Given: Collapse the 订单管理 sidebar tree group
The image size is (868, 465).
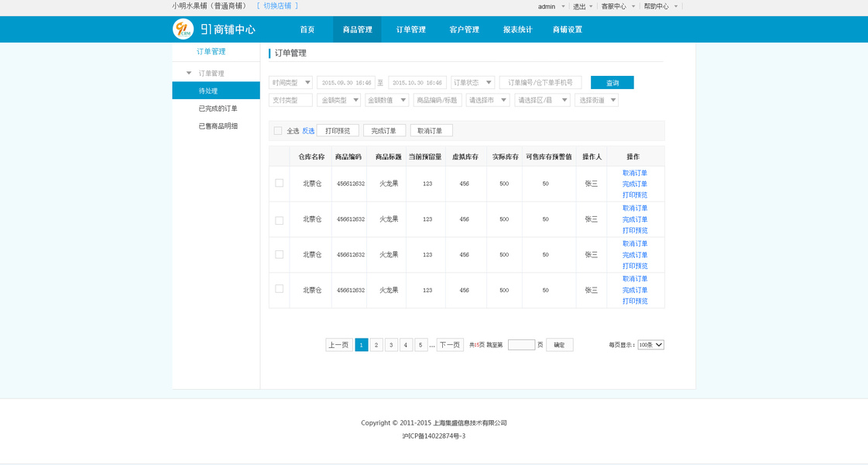Looking at the screenshot, I should [x=189, y=73].
